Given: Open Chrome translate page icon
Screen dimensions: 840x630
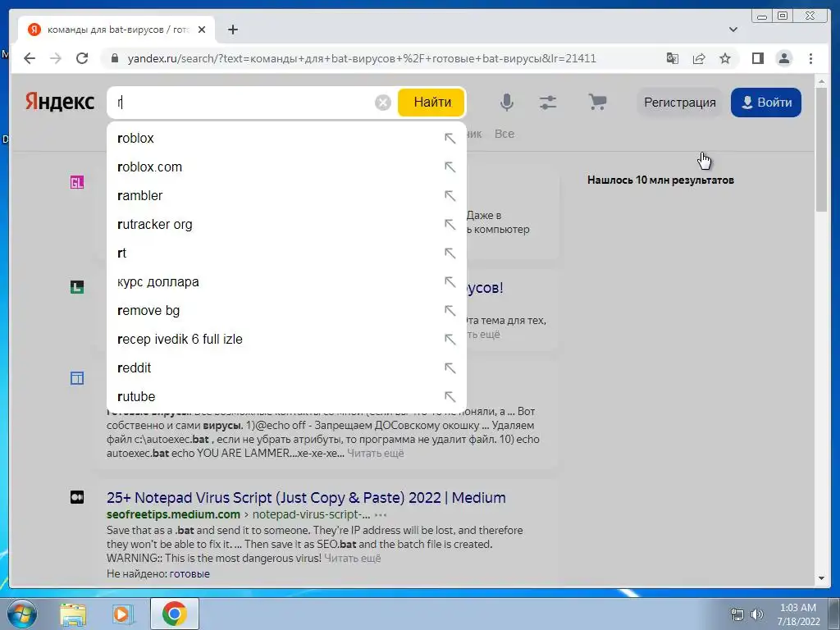Looking at the screenshot, I should [x=673, y=58].
